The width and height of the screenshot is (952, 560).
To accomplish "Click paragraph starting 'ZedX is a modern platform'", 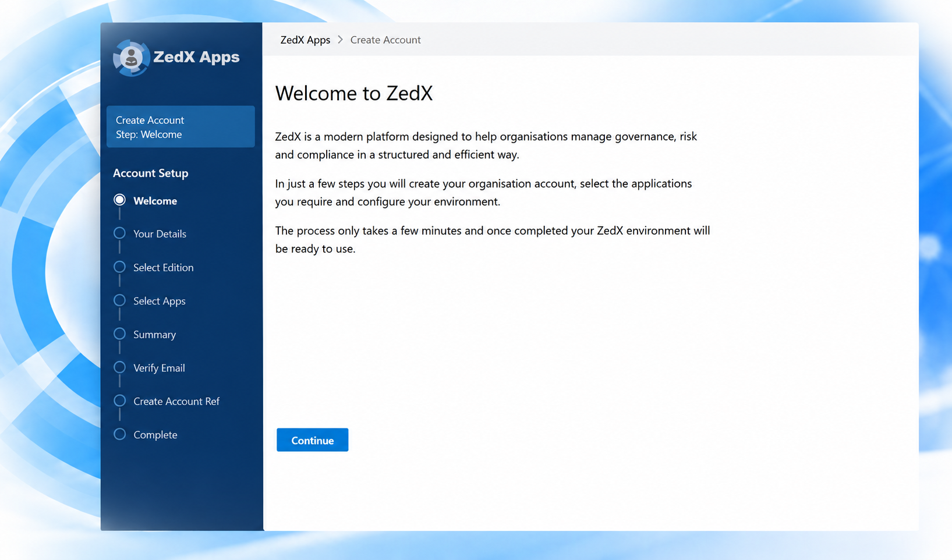I will 486,146.
